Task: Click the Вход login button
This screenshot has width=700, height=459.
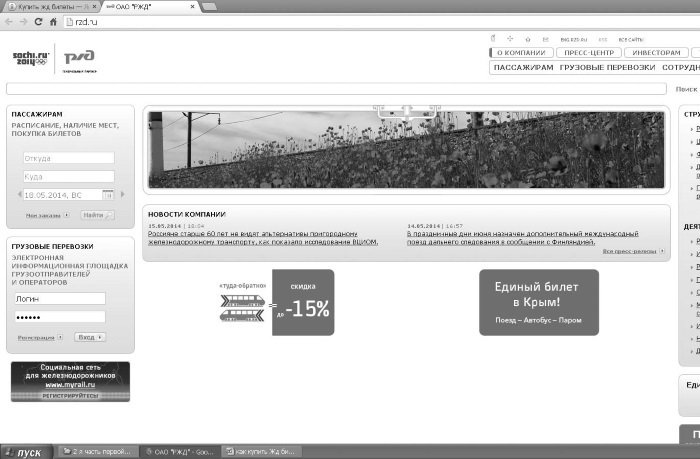Action: pos(90,337)
